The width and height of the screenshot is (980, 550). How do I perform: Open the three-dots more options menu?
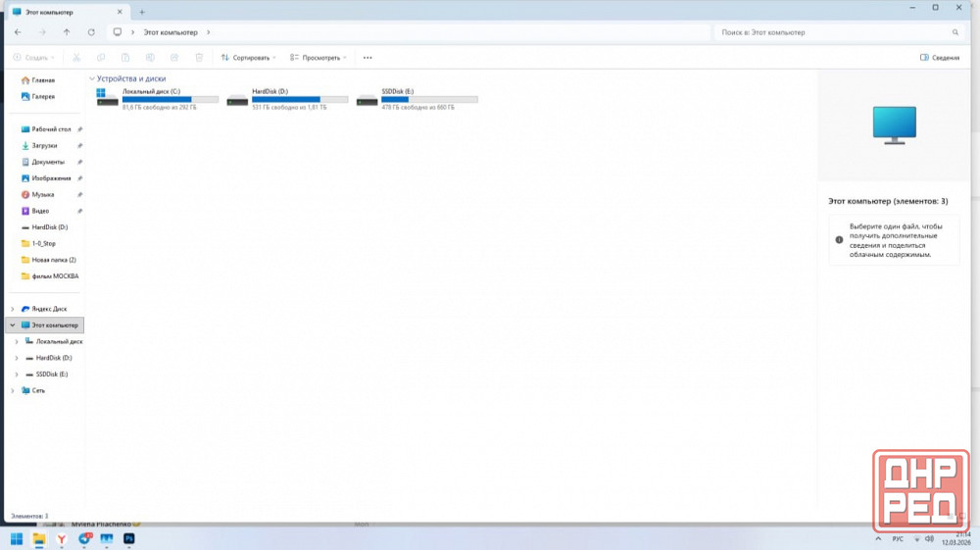[367, 58]
